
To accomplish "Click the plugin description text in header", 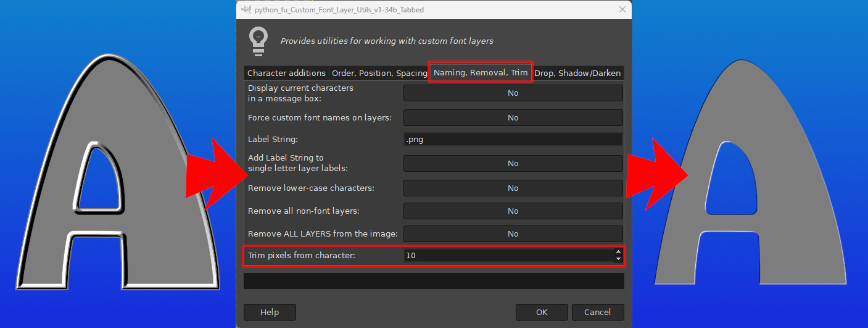I will point(387,41).
